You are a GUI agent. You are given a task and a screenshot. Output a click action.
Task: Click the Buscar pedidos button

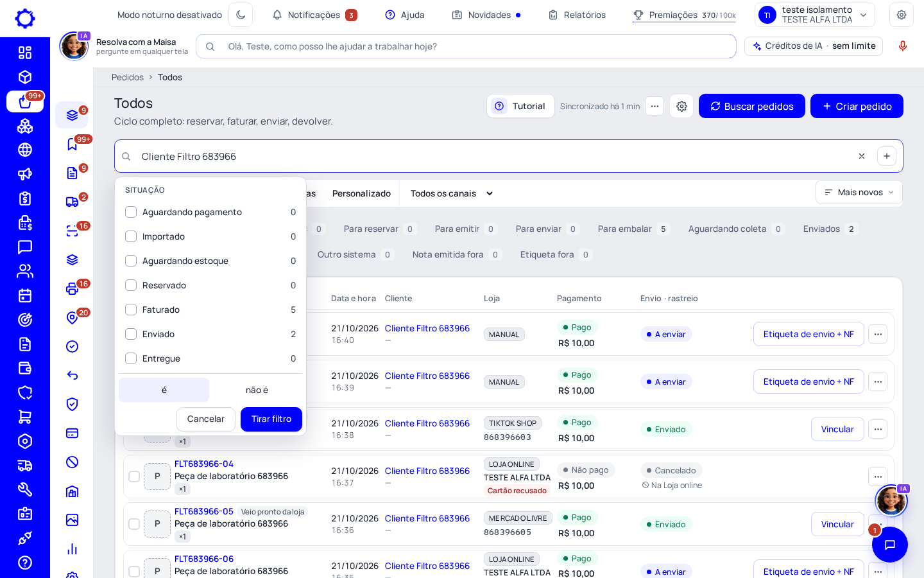pos(752,106)
